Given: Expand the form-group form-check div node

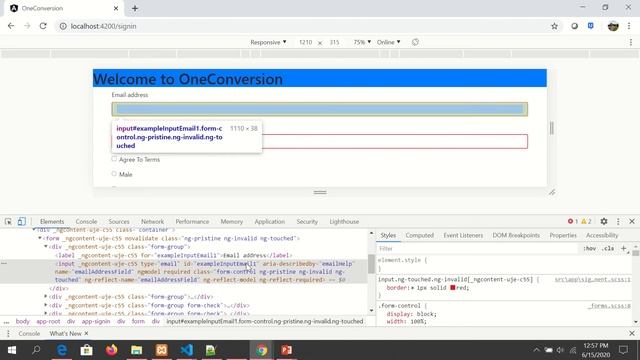Looking at the screenshot, I should (46, 305).
